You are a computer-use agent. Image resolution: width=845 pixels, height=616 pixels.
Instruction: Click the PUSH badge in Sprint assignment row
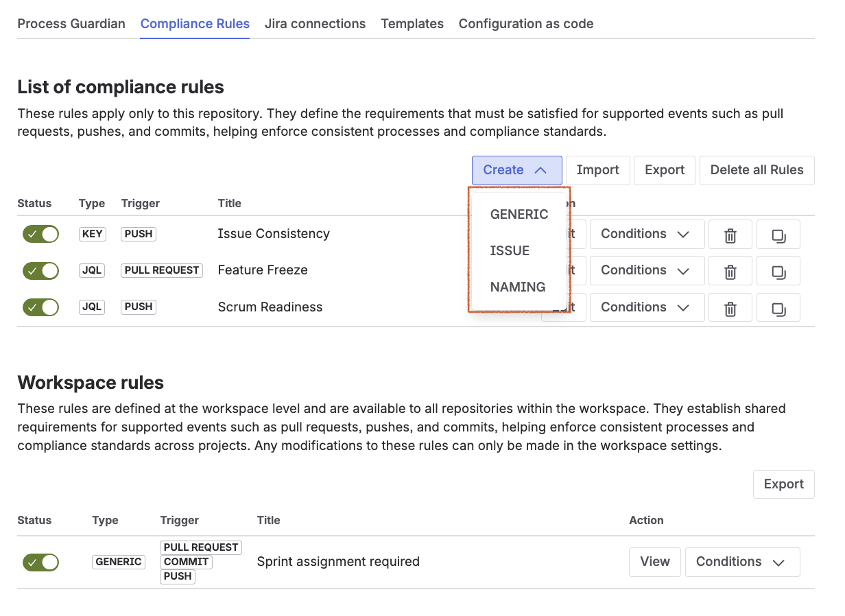pos(178,576)
